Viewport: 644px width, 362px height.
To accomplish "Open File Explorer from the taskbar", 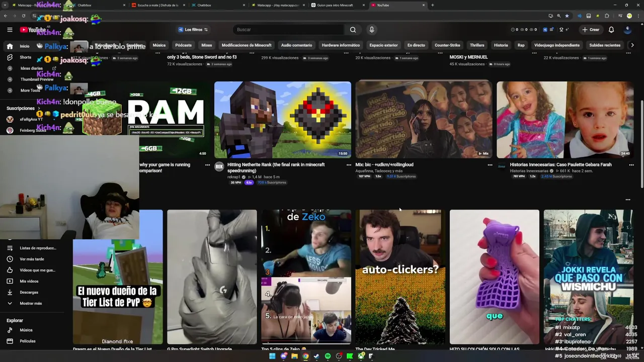I will (294, 356).
